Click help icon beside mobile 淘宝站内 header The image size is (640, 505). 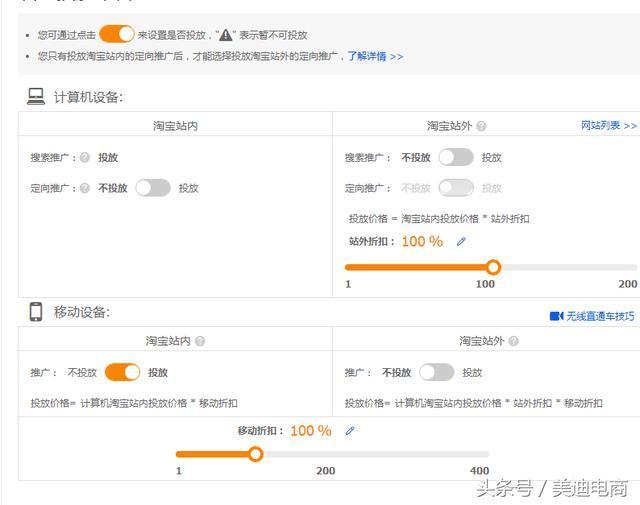(x=200, y=341)
